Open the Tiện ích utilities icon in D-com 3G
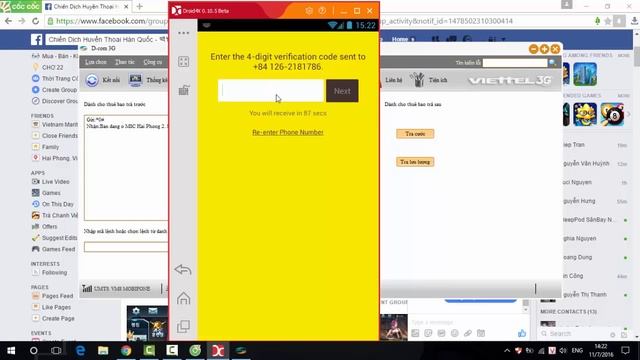This screenshot has height=360, width=640. pos(417,80)
